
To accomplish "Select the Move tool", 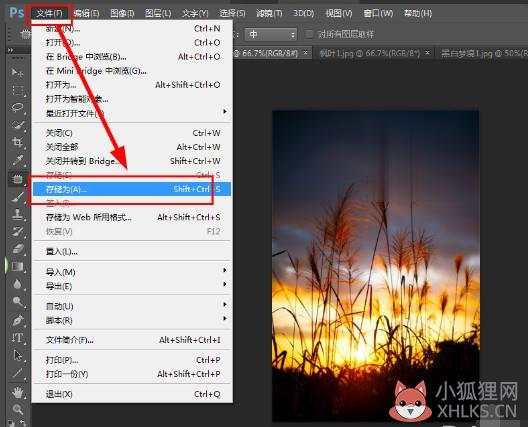I will pyautogui.click(x=17, y=72).
